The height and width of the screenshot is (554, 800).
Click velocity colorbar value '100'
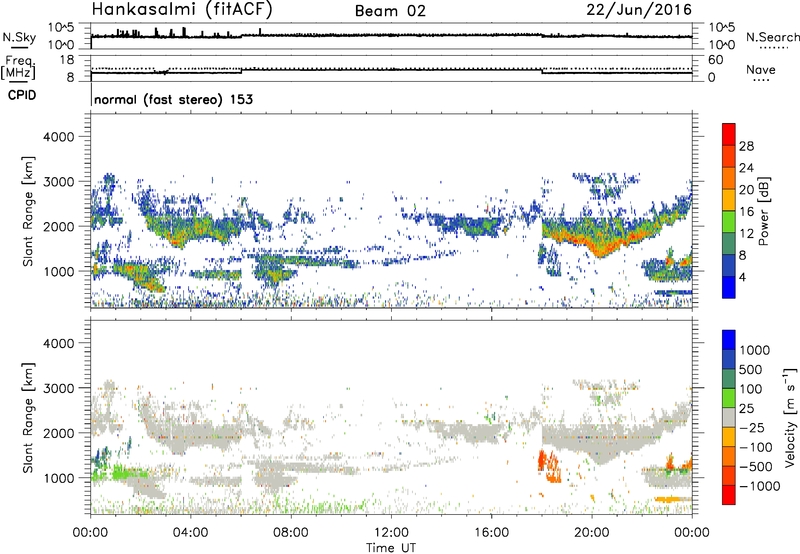click(x=751, y=389)
